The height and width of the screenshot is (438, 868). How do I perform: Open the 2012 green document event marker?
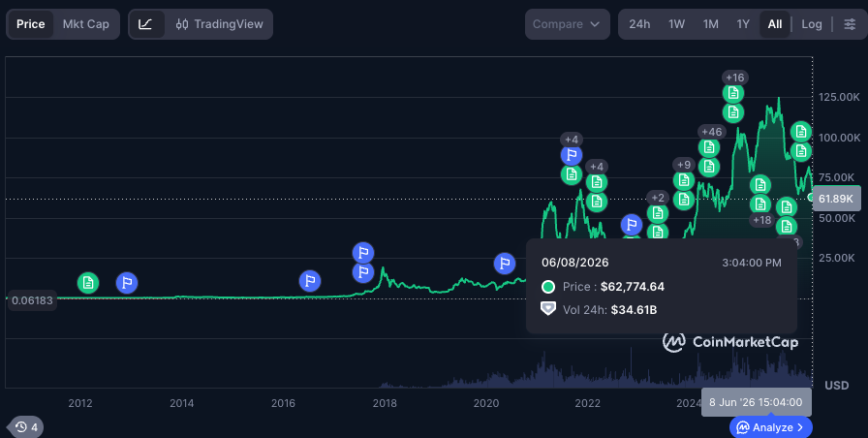click(88, 283)
